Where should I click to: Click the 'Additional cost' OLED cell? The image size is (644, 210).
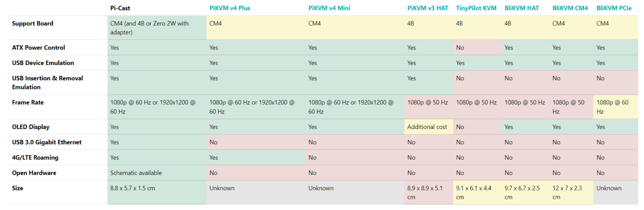(428, 127)
